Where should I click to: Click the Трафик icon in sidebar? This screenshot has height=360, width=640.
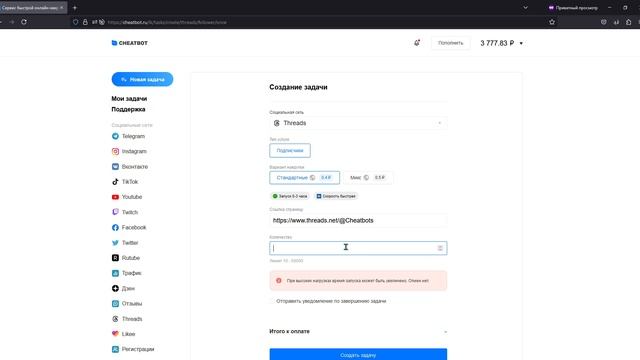[115, 273]
